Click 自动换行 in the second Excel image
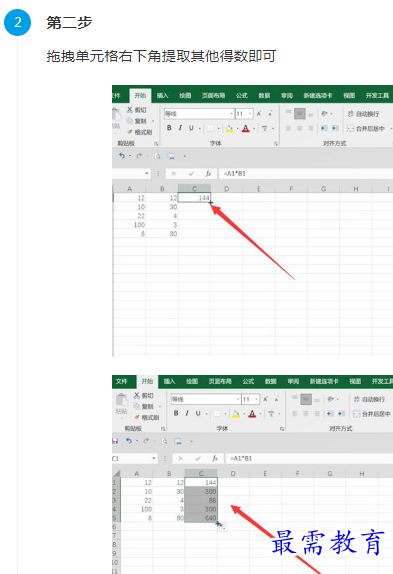 tap(369, 399)
